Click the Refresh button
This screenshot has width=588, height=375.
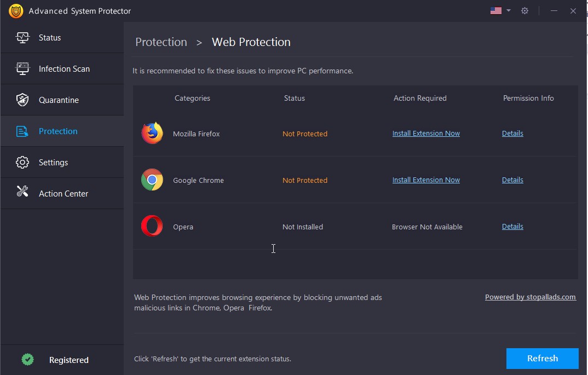542,359
